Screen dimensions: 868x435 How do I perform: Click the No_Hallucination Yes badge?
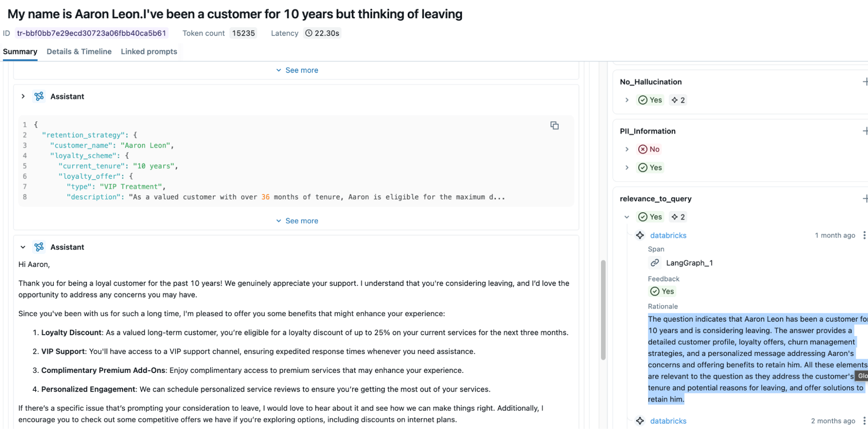point(650,100)
